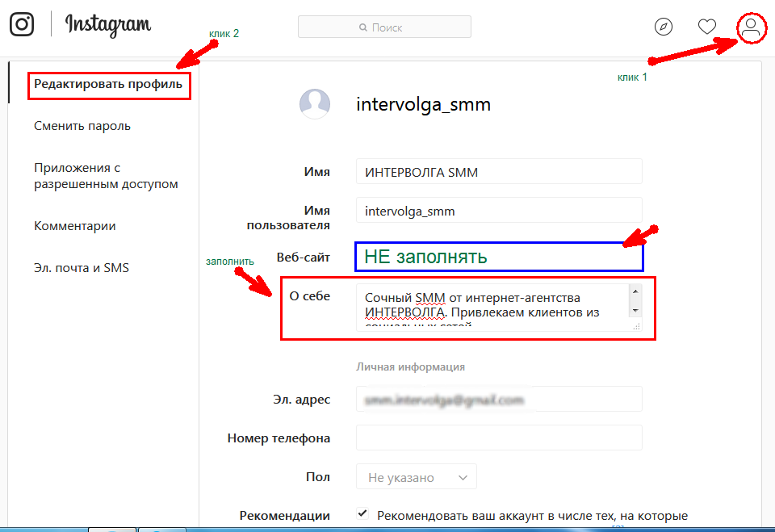Image resolution: width=775 pixels, height=532 pixels.
Task: Click bio textarea scroll up arrow
Action: point(635,291)
